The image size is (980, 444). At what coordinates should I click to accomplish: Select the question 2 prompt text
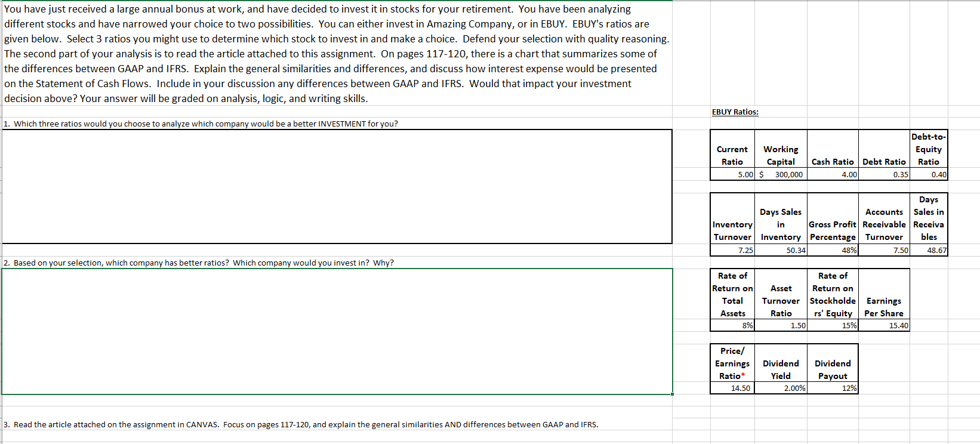pyautogui.click(x=199, y=263)
